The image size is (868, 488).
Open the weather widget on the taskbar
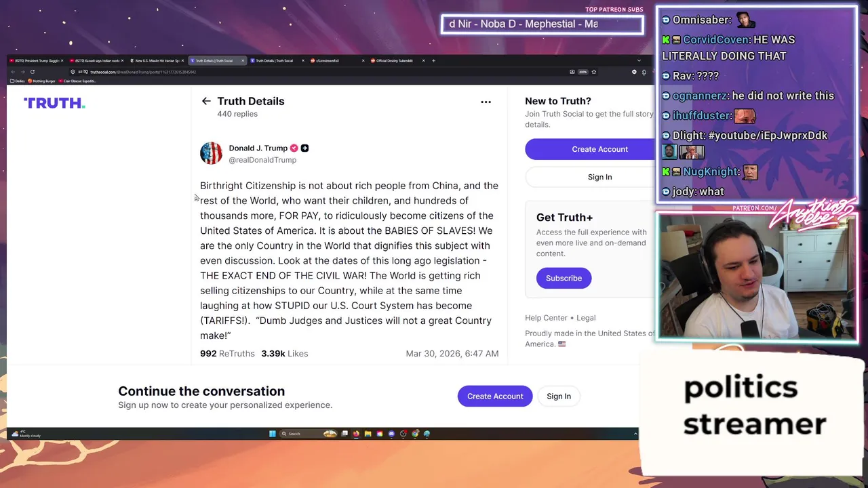[x=27, y=434]
